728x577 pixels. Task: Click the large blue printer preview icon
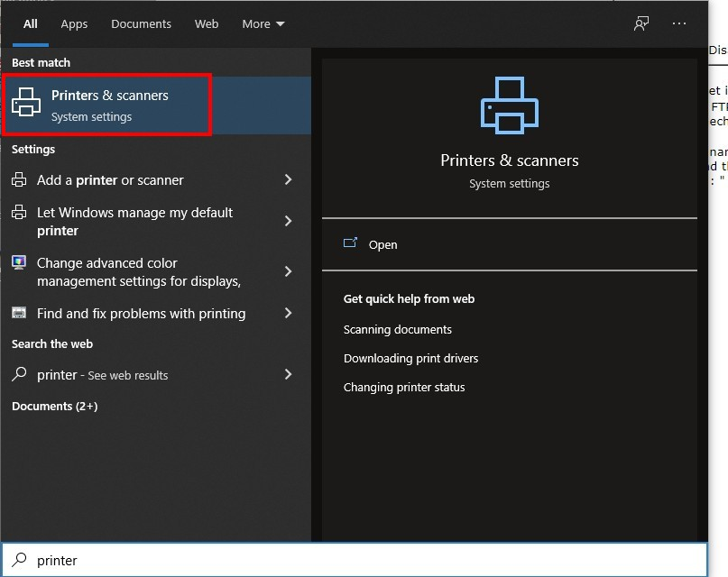tap(510, 105)
